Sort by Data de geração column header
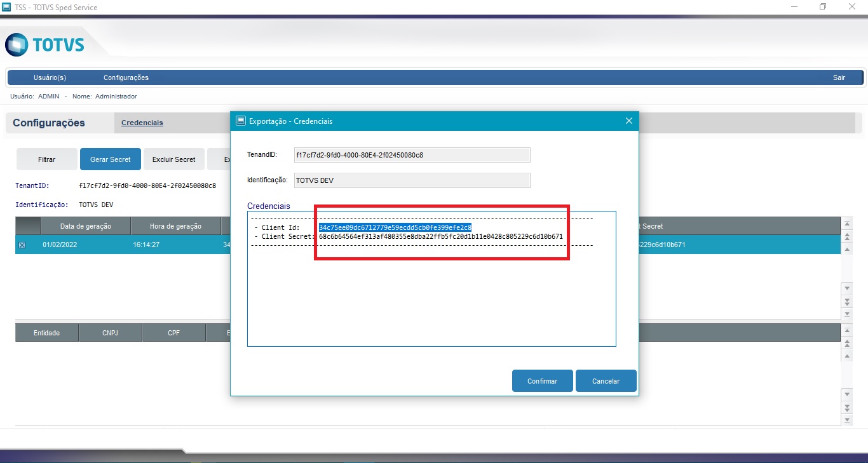Screen dimensions: 868x463 [x=86, y=226]
